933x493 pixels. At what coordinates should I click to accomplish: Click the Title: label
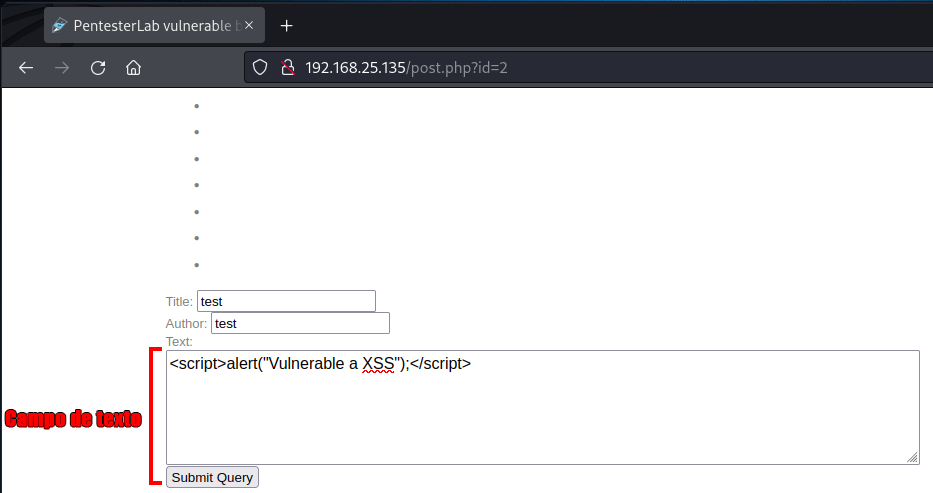[179, 302]
